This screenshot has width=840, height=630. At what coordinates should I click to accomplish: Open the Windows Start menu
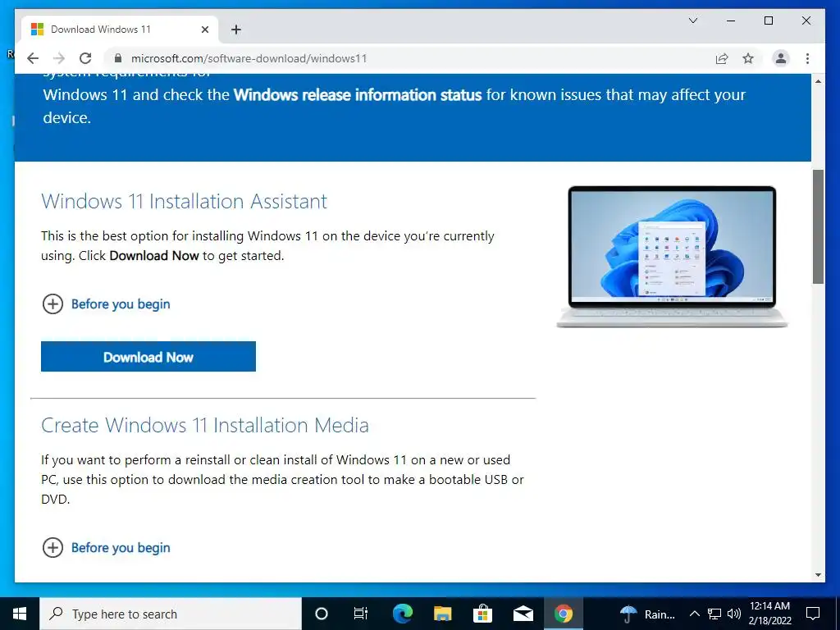click(x=20, y=614)
